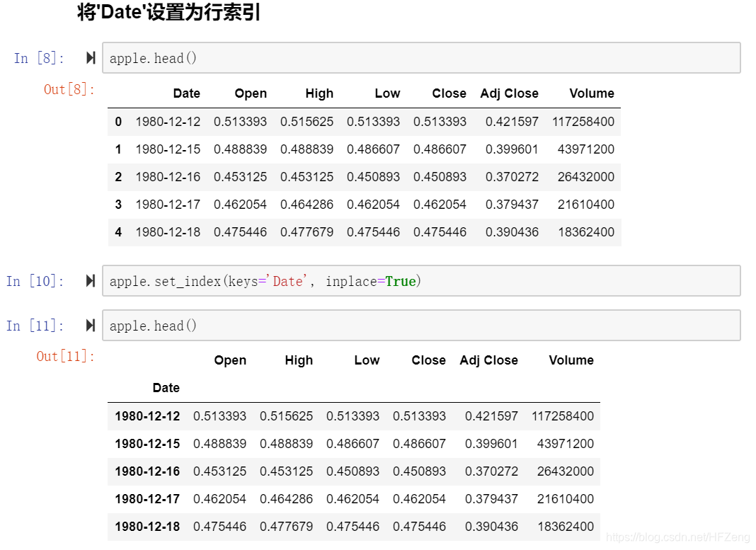Click volume 117258400 in Out[11] table
This screenshot has width=756, height=550.
(562, 416)
